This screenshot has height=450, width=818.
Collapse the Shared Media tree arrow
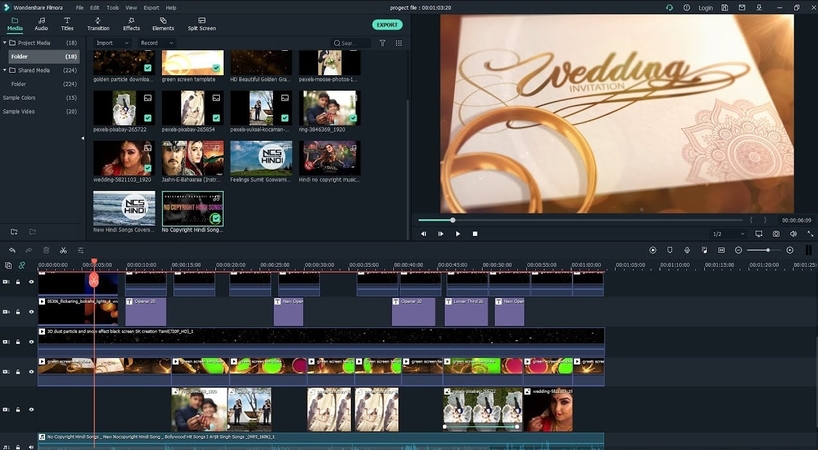click(x=5, y=70)
